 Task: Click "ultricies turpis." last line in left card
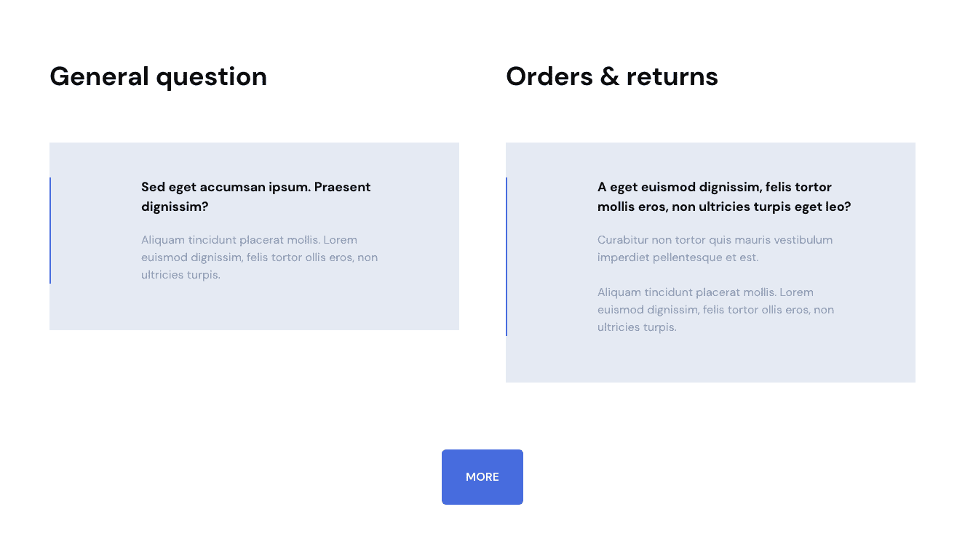180,275
